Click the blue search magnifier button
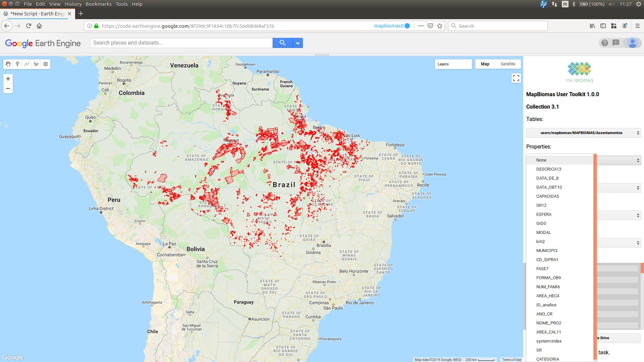 pos(282,43)
